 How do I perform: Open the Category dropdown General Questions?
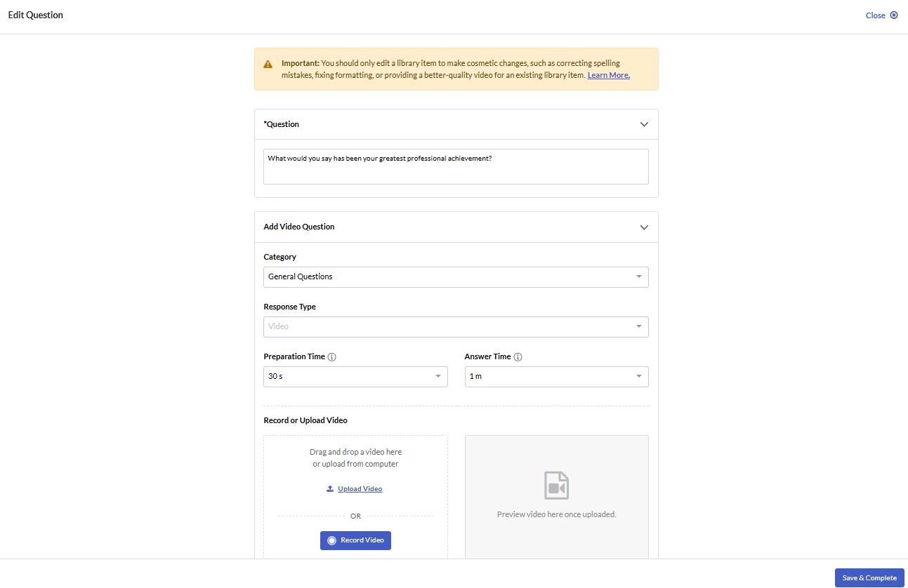pyautogui.click(x=456, y=277)
